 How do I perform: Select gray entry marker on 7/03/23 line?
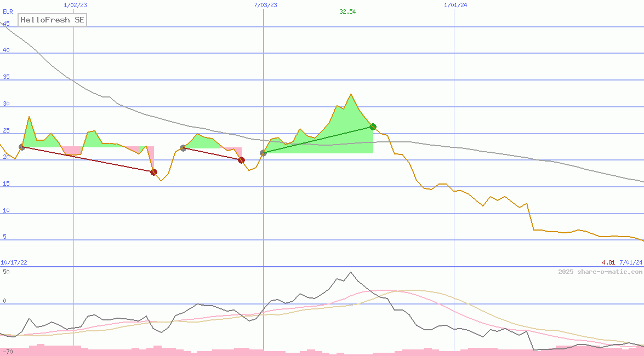[x=263, y=153]
